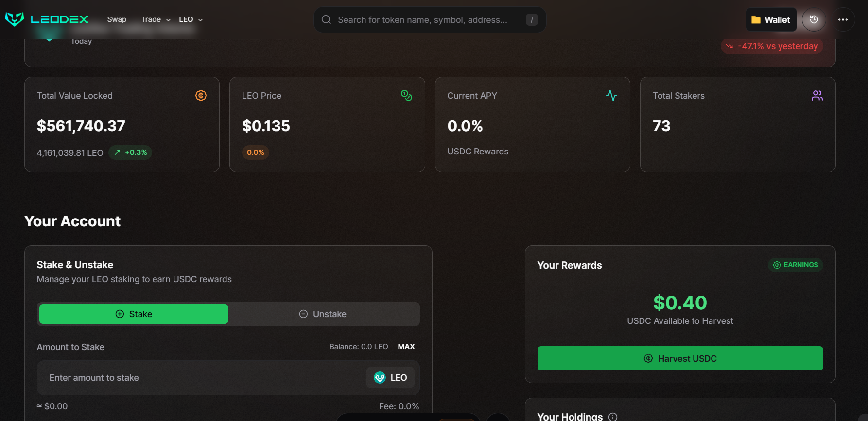Click the EARNINGS badge in rewards
This screenshot has width=868, height=421.
(x=795, y=265)
